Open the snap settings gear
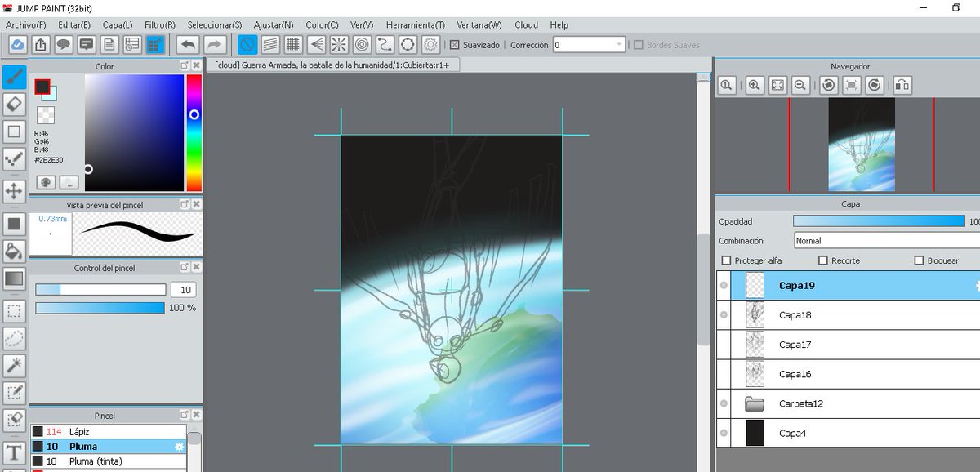 click(x=430, y=44)
